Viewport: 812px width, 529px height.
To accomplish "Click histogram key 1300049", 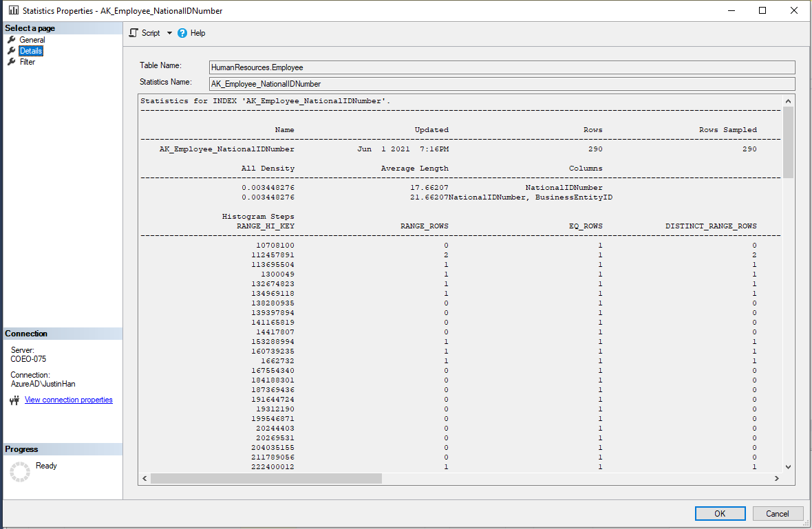I will 277,274.
